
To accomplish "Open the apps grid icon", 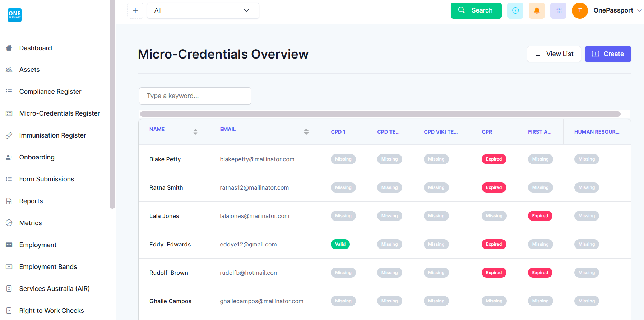I will [x=558, y=11].
